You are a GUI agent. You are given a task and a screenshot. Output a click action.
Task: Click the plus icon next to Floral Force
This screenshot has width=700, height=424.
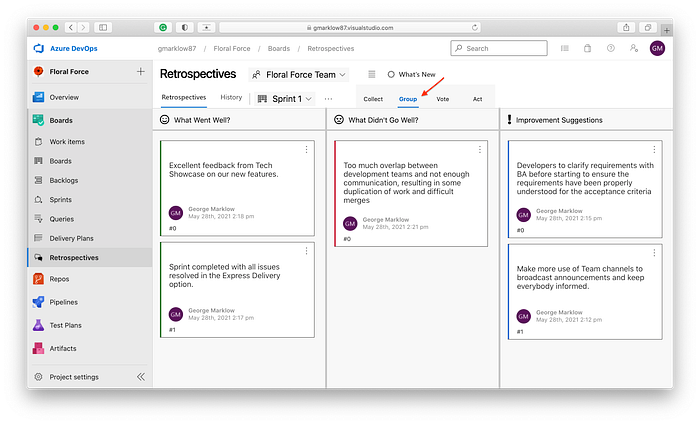click(141, 71)
